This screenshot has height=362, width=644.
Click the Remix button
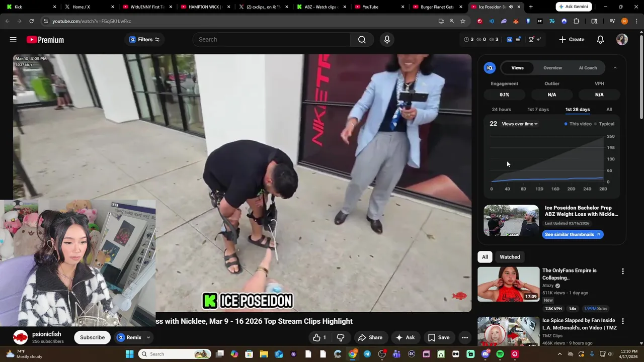coord(129,337)
